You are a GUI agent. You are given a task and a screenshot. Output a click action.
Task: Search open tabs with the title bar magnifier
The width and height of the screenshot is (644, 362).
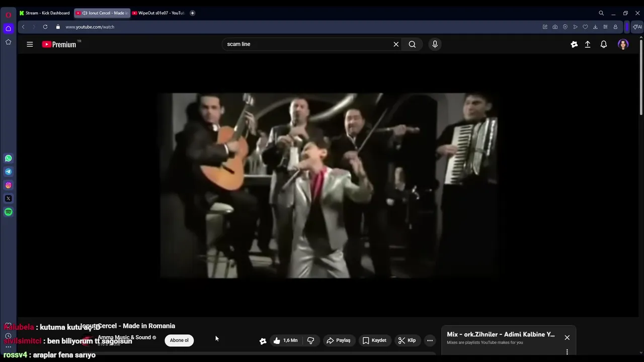point(601,13)
